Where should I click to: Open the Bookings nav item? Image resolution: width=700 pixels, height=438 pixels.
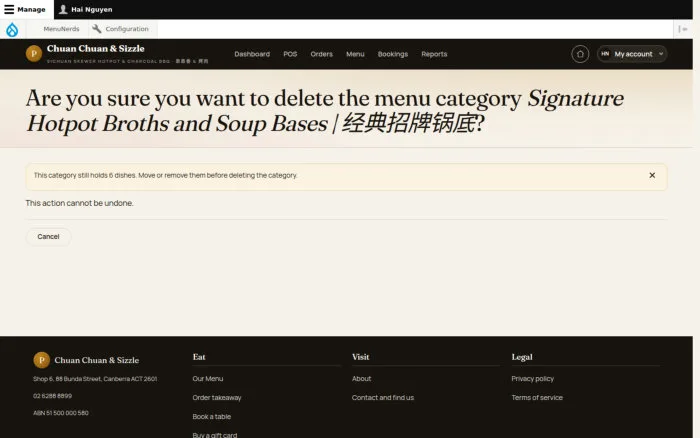coord(393,54)
